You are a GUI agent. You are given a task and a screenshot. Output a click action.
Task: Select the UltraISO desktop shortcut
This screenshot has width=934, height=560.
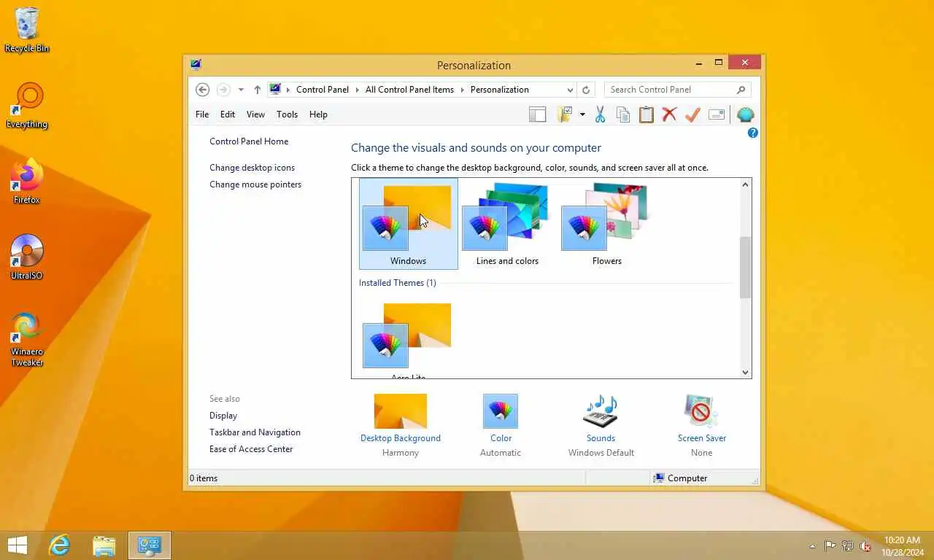click(27, 257)
